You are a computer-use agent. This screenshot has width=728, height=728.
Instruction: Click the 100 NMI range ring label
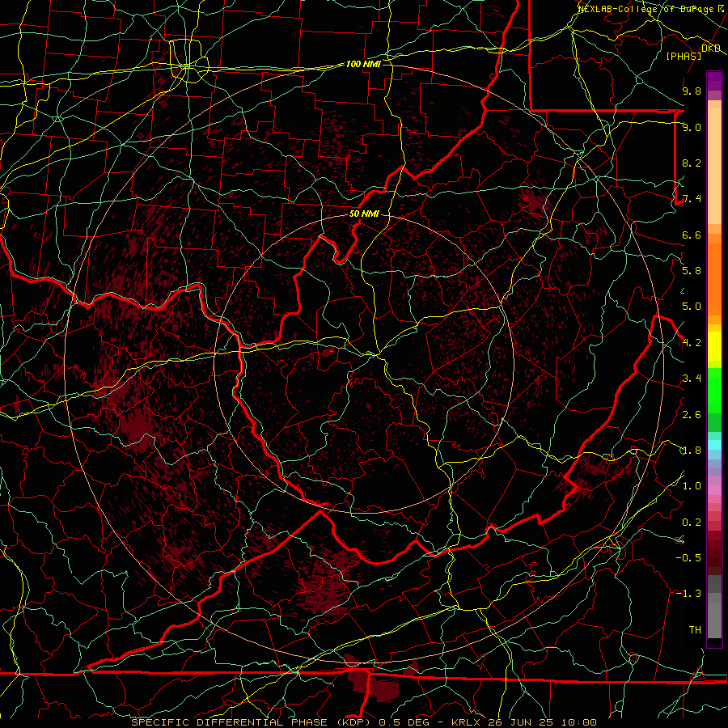[363, 64]
